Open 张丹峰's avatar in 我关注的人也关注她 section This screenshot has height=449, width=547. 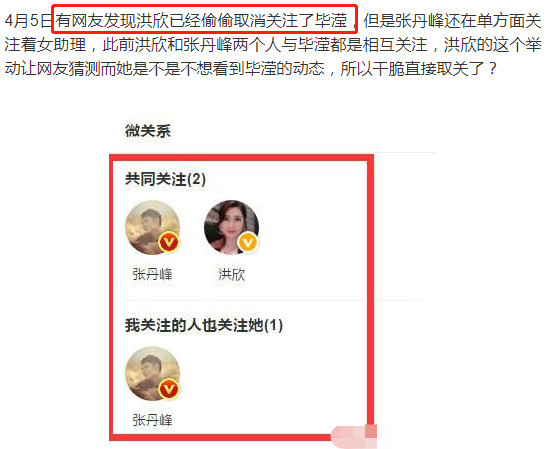tap(153, 373)
